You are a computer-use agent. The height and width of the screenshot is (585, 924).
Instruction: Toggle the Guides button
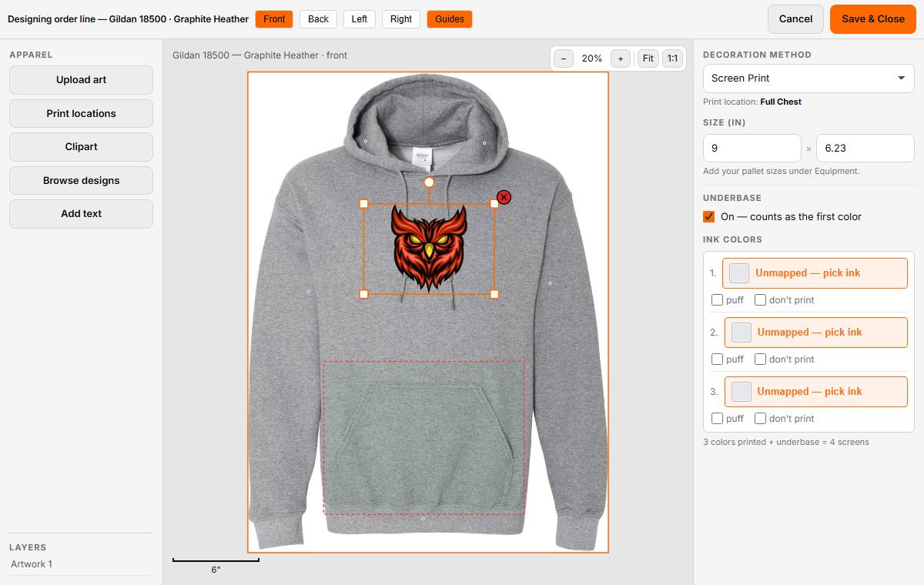450,19
